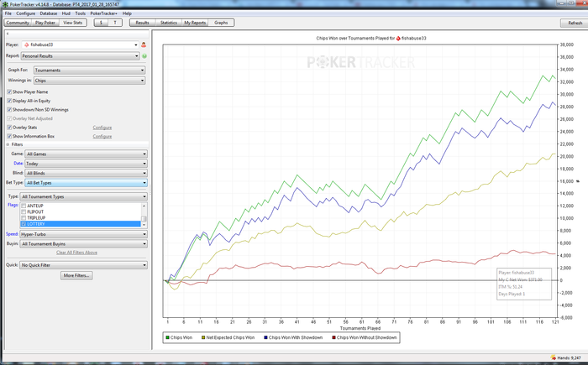
Task: Open the Speed Hyper-Turbo dropdown
Action: [x=84, y=234]
